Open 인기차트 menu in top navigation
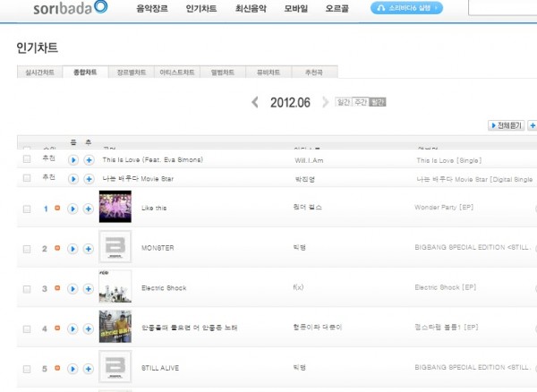Screen dimensions: 537x392 201,8
